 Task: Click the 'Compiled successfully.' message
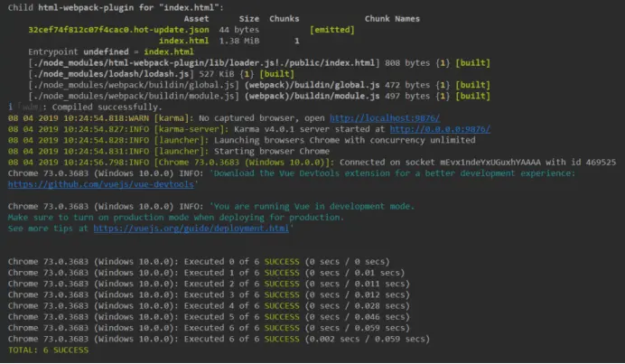[x=107, y=107]
